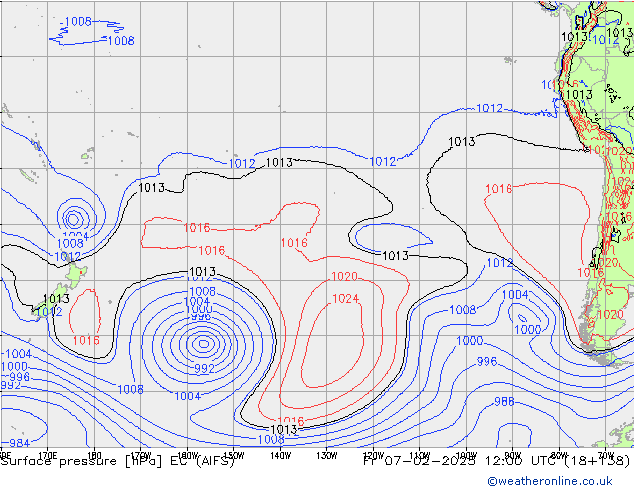Screen dimensions: 634x490
Task: Click the '992' label beneath the deep low's centre
Action: click(204, 368)
